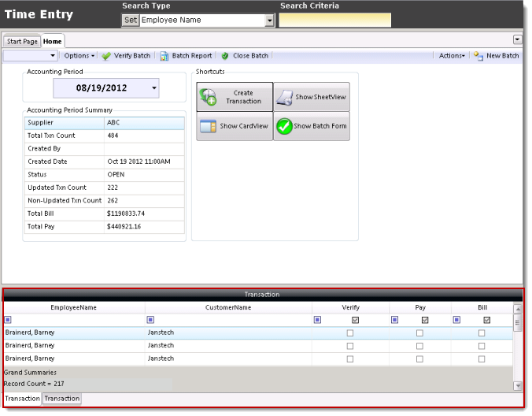
Task: Click the Batch Report button label
Action: coord(192,56)
